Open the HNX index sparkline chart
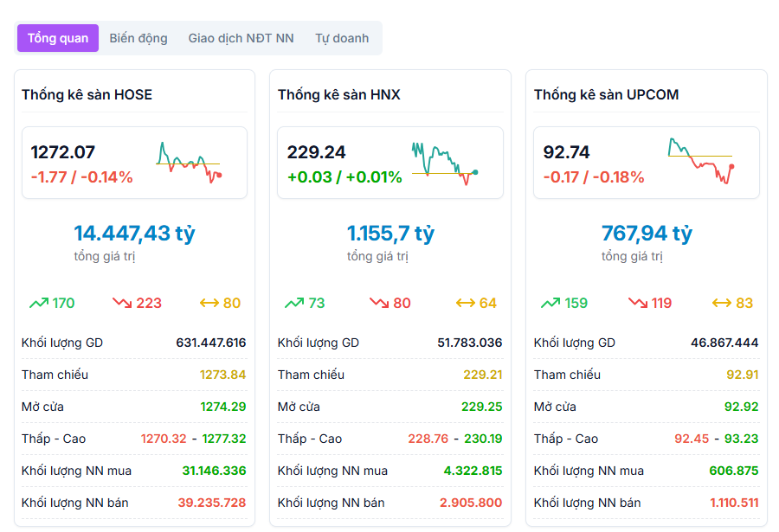Image resolution: width=779 pixels, height=532 pixels. tap(444, 163)
